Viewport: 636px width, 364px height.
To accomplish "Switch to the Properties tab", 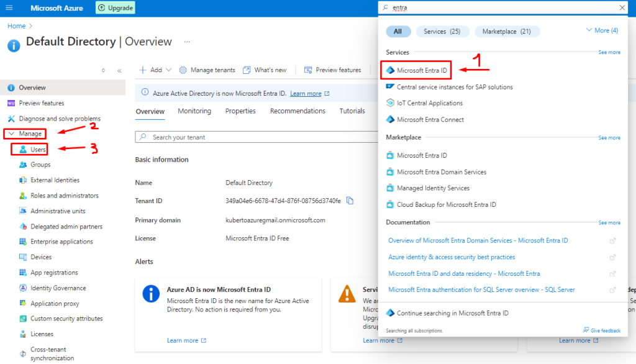I will [x=240, y=111].
